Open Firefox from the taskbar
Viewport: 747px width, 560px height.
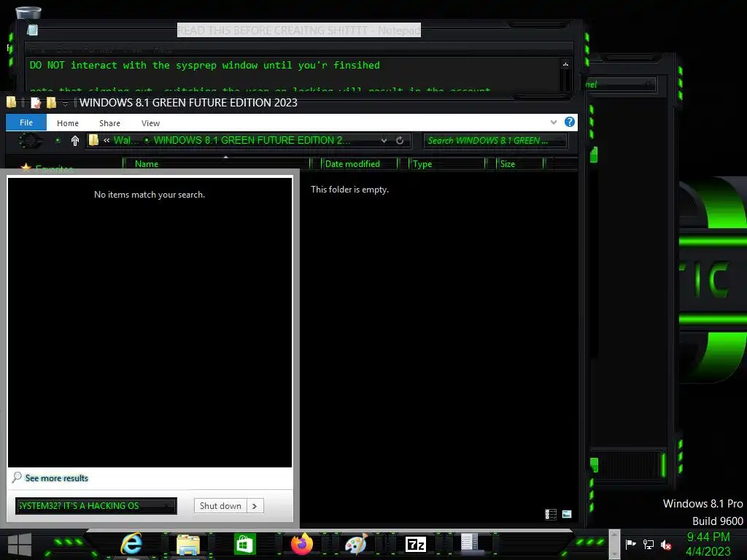pos(301,544)
